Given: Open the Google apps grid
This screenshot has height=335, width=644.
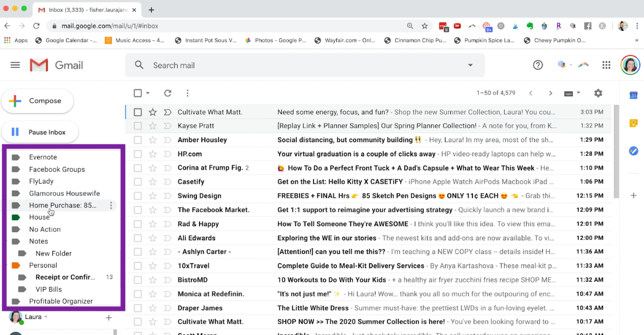Looking at the screenshot, I should click(x=606, y=65).
